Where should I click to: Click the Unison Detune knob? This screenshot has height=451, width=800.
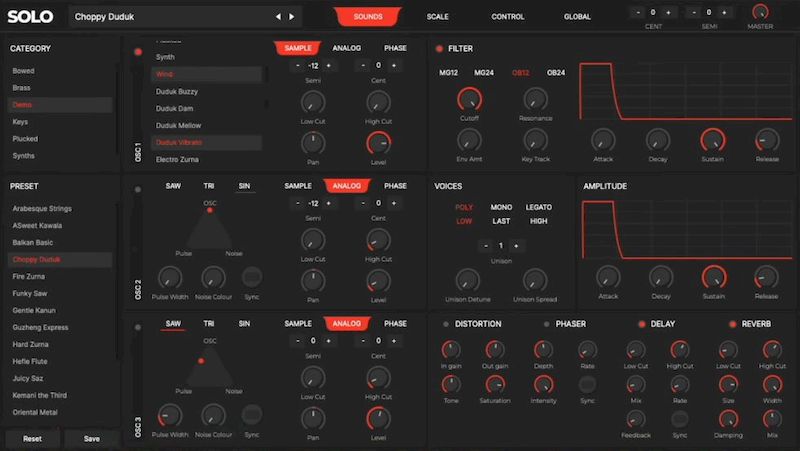tap(467, 280)
